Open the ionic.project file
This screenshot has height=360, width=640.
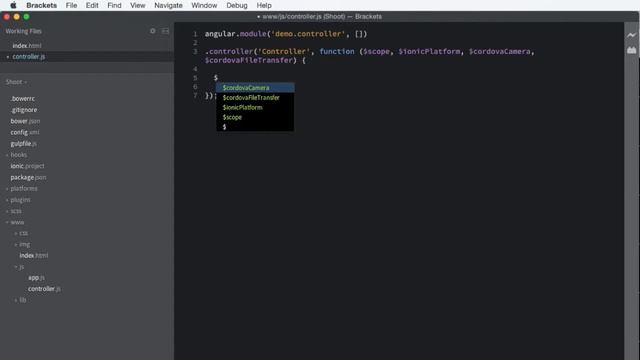coord(27,166)
